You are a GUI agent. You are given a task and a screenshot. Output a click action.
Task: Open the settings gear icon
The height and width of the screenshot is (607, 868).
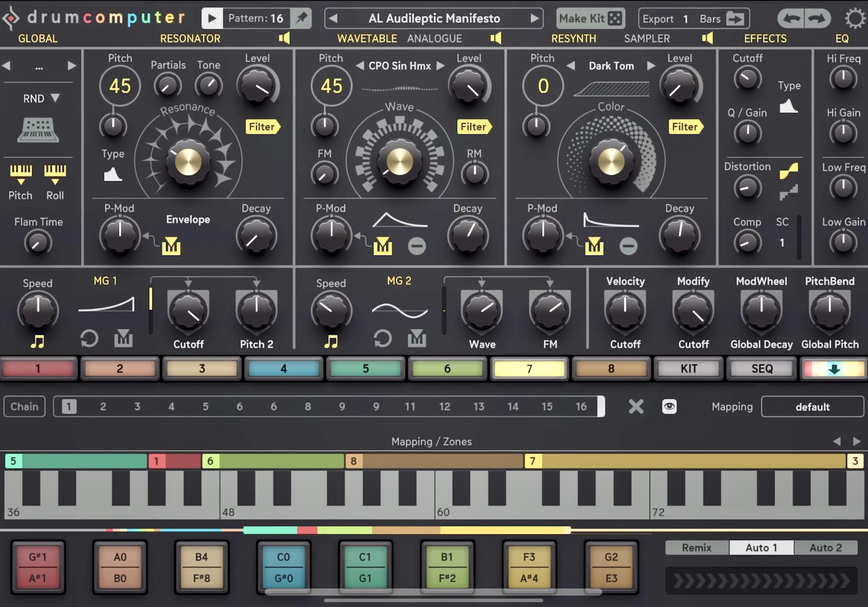tap(854, 19)
